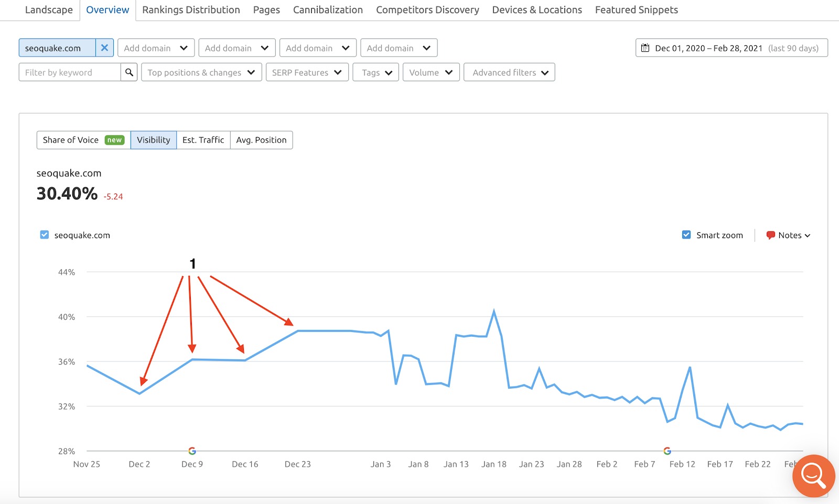Go to the Pages tab
This screenshot has width=839, height=504.
(x=266, y=10)
